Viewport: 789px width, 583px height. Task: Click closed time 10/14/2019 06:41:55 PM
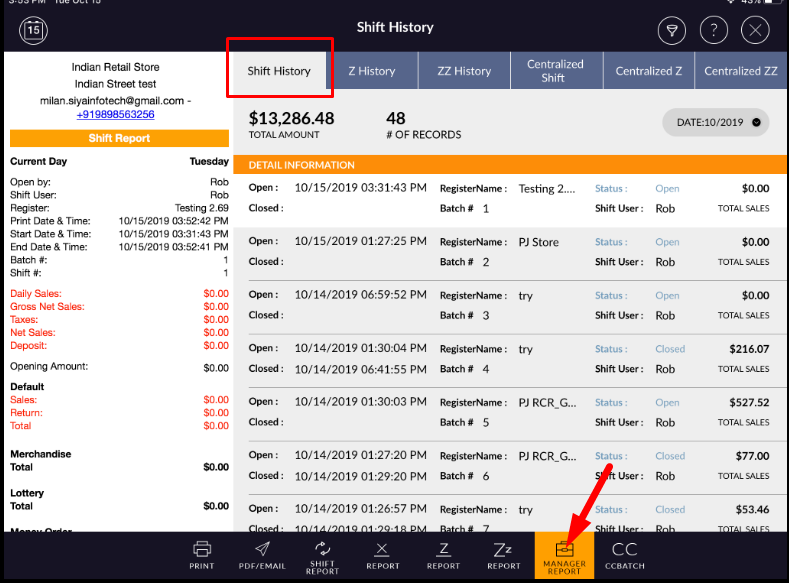click(360, 369)
